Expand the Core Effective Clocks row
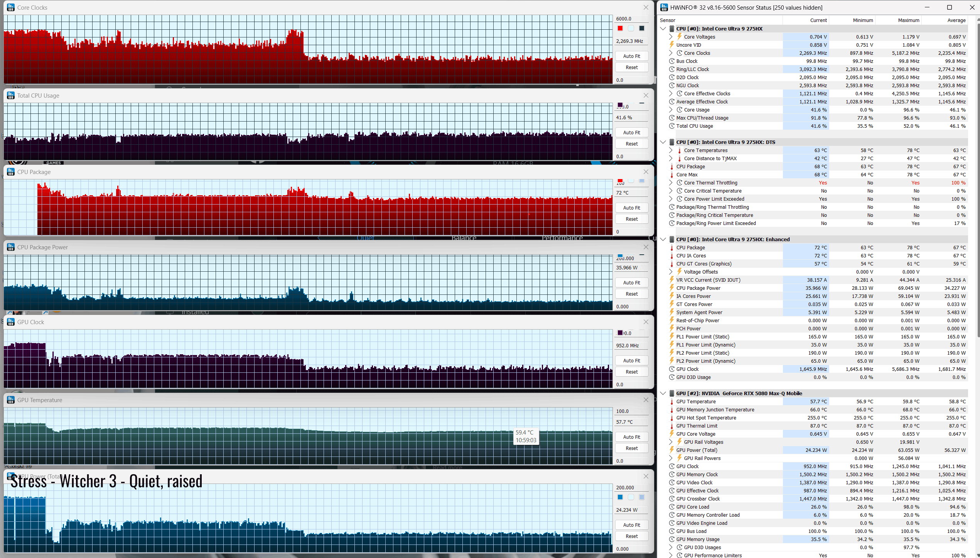980x558 pixels. [671, 93]
